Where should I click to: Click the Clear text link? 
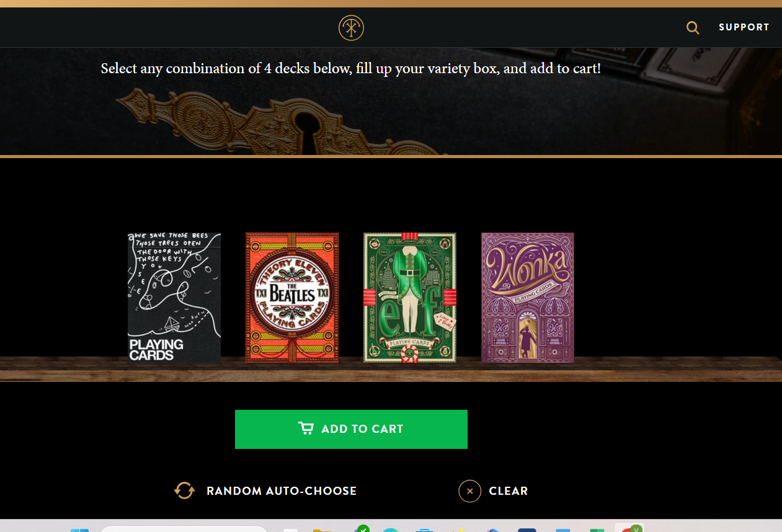click(509, 491)
